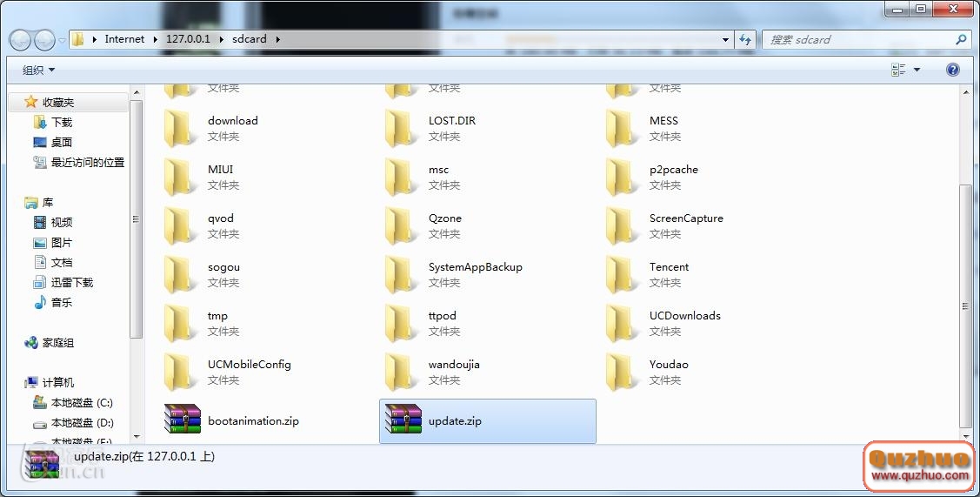Expand the address bar history dropdown
980x497 pixels.
point(725,39)
